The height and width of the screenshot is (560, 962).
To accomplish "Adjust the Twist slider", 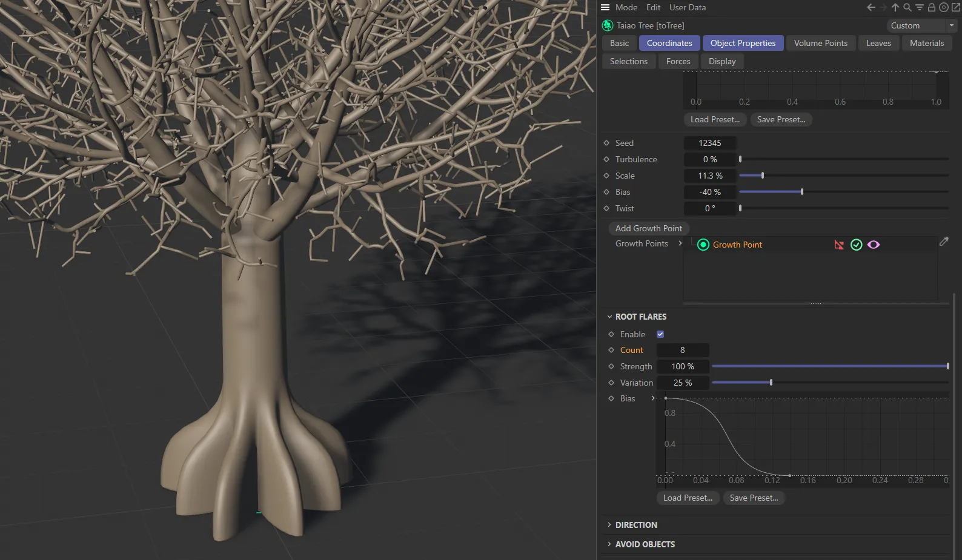I will (x=844, y=208).
